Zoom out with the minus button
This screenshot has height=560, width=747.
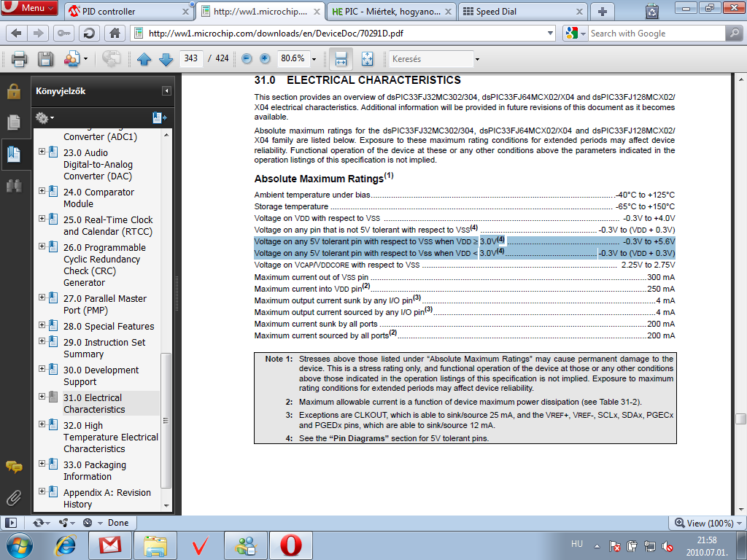[247, 58]
